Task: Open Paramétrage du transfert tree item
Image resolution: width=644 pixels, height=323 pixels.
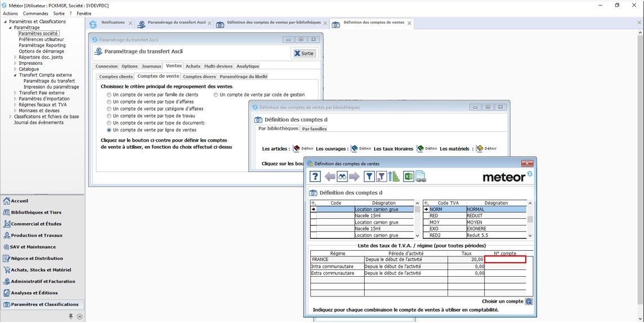Action: click(49, 81)
